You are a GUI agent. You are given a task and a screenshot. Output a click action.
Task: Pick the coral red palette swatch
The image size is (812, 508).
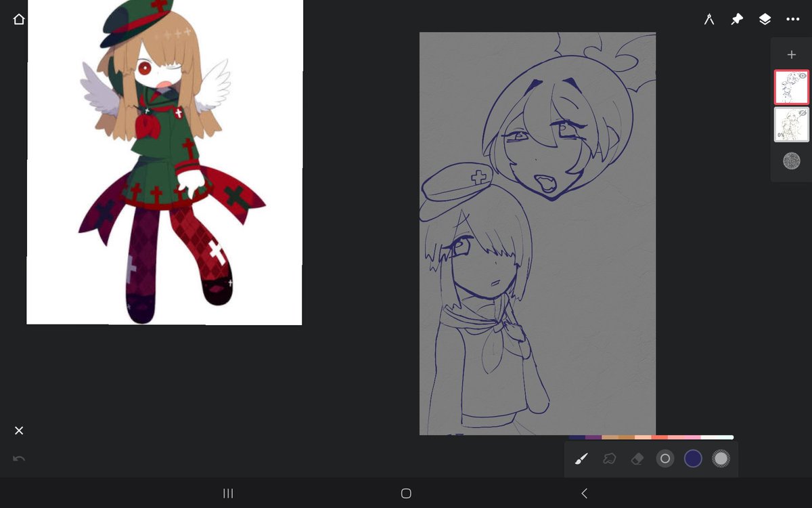click(660, 438)
